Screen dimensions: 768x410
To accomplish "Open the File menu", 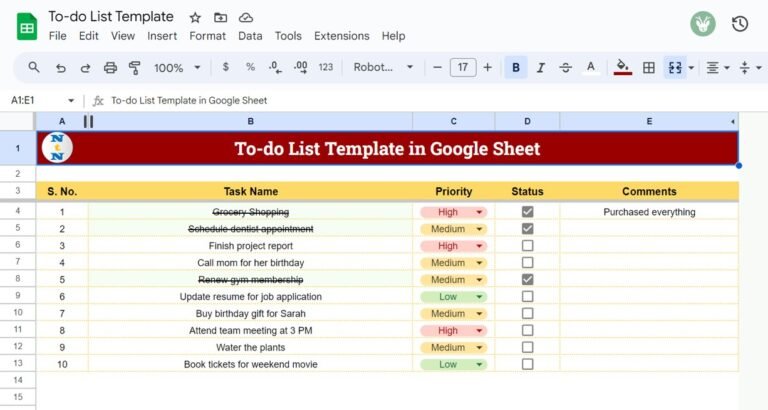I will tap(57, 36).
